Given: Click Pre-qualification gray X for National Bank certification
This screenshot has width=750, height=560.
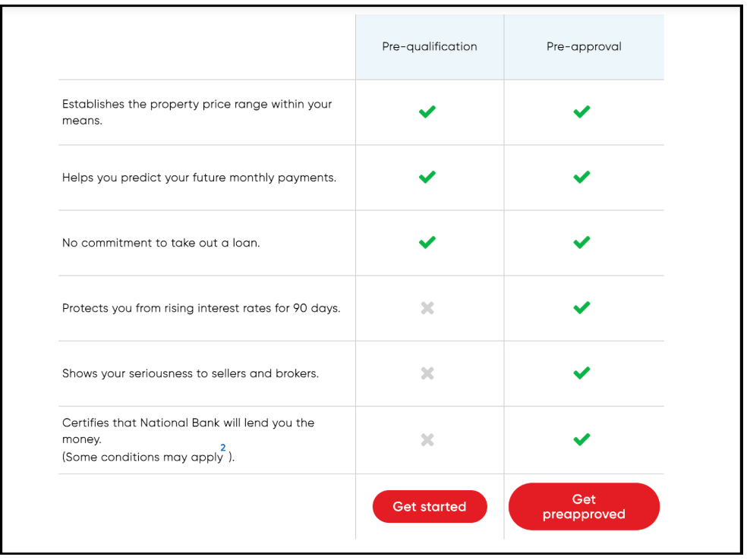Looking at the screenshot, I should [427, 439].
